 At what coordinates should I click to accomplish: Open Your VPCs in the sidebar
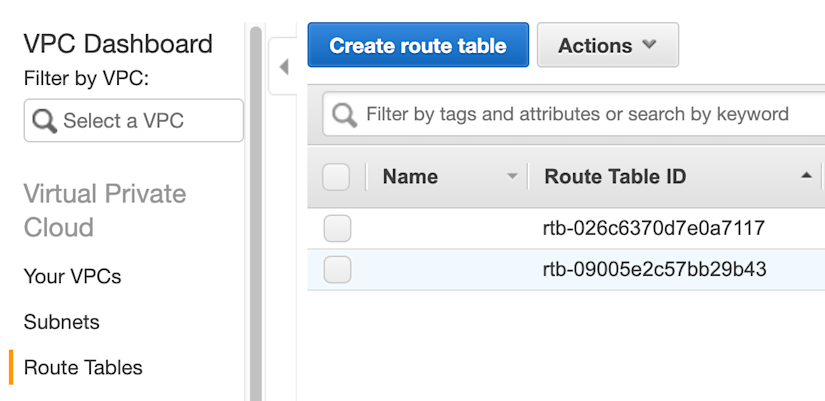(x=73, y=276)
